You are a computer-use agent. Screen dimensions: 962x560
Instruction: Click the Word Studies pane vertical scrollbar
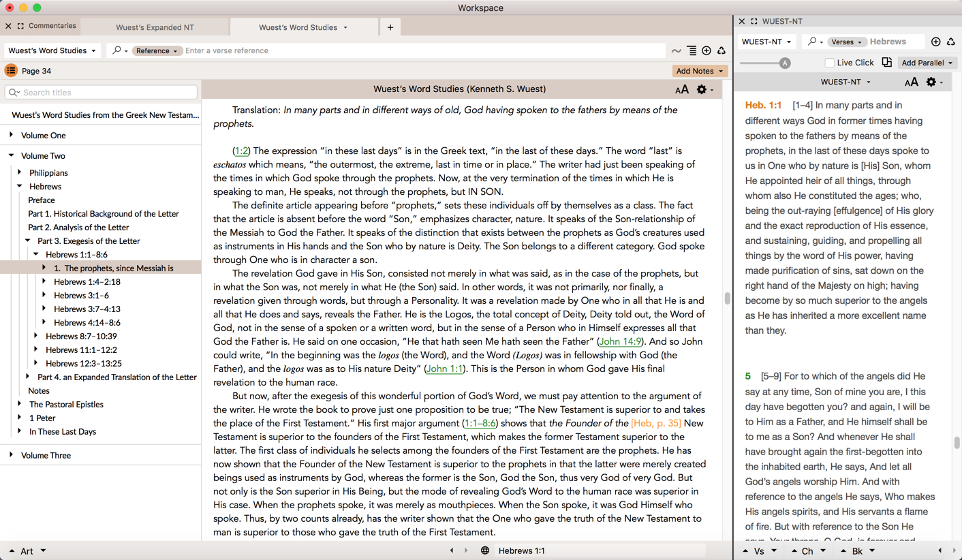click(728, 298)
